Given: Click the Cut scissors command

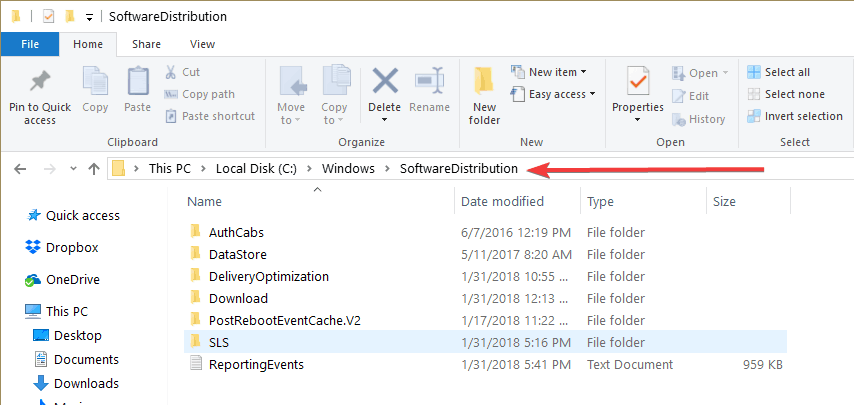Looking at the screenshot, I should [x=182, y=72].
